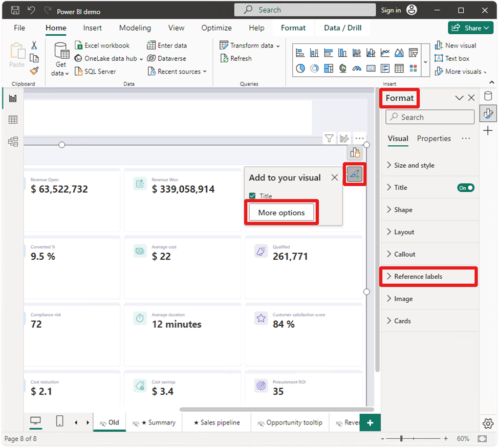This screenshot has width=499, height=448.
Task: Click the visual filter funnel icon
Action: pyautogui.click(x=329, y=138)
